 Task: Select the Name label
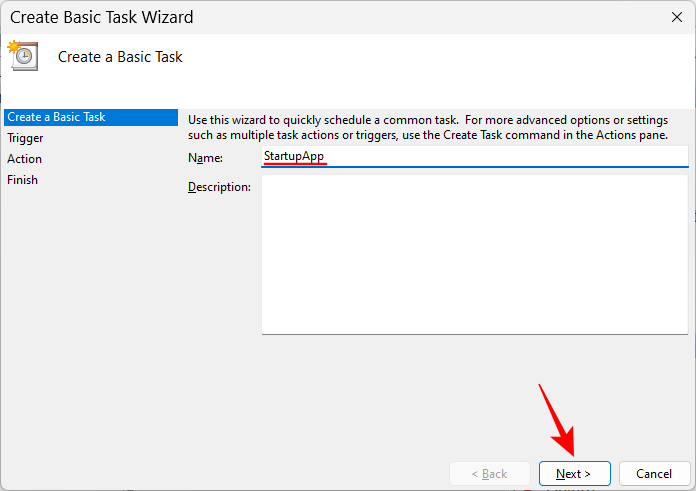coord(205,158)
